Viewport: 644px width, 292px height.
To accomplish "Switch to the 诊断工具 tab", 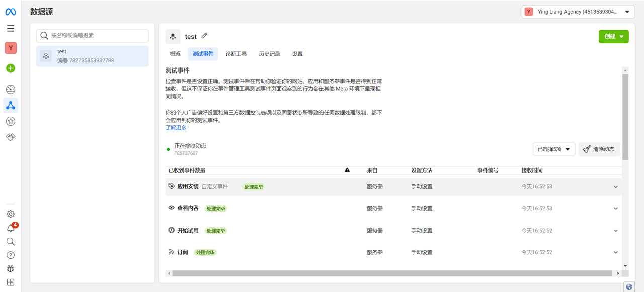I will (236, 54).
